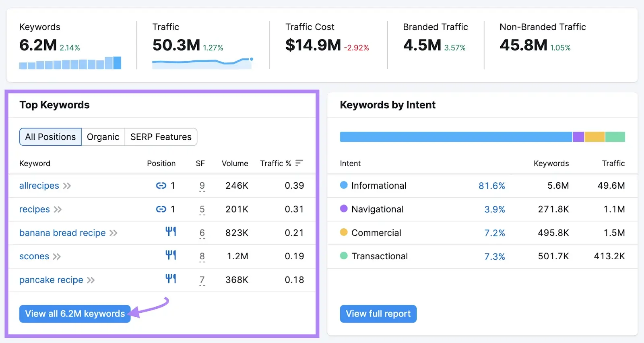
Task: Expand the scones keyword double chevron
Action: (x=57, y=256)
